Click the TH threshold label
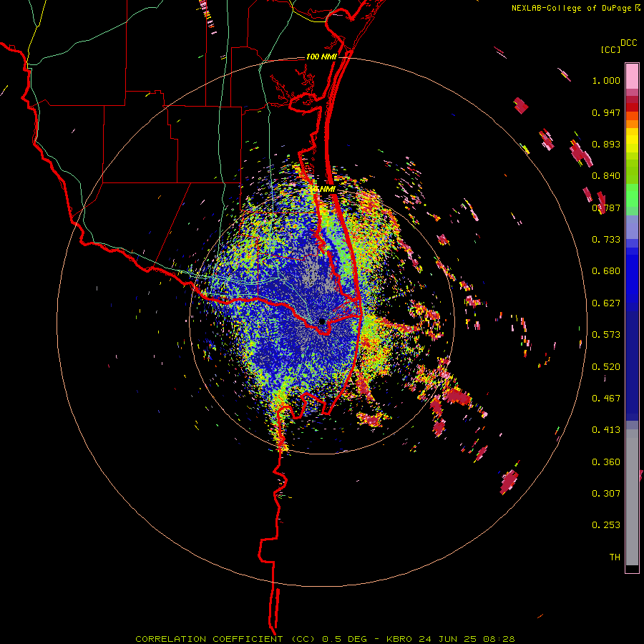 point(615,557)
